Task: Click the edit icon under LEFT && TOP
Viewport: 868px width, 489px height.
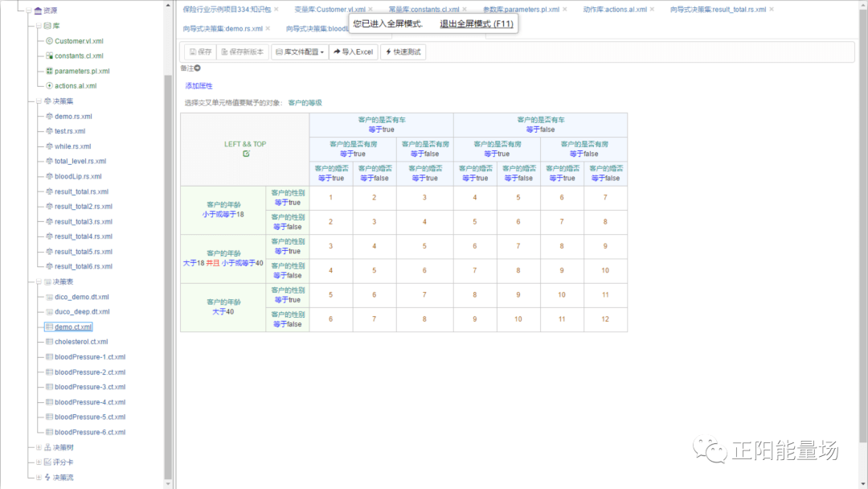Action: (x=246, y=154)
